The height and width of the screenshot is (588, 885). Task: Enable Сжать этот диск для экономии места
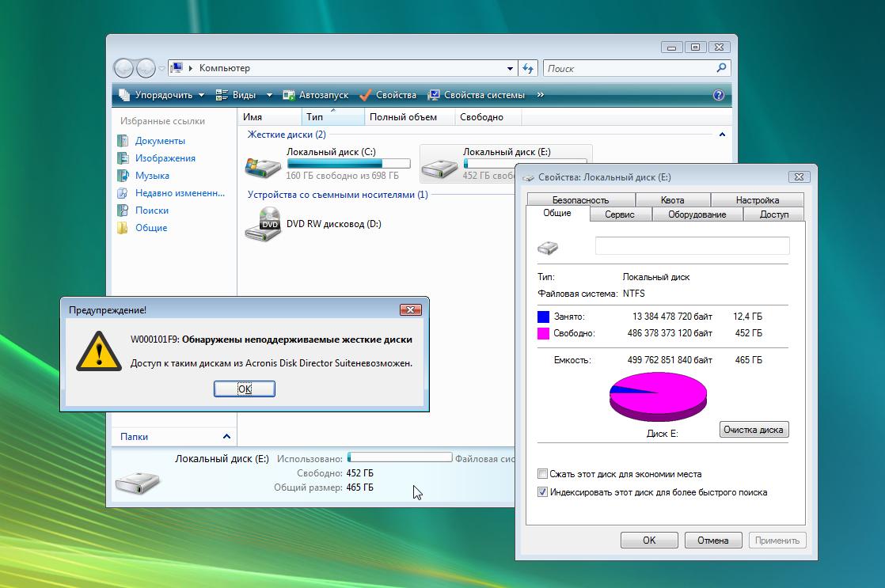pyautogui.click(x=542, y=474)
